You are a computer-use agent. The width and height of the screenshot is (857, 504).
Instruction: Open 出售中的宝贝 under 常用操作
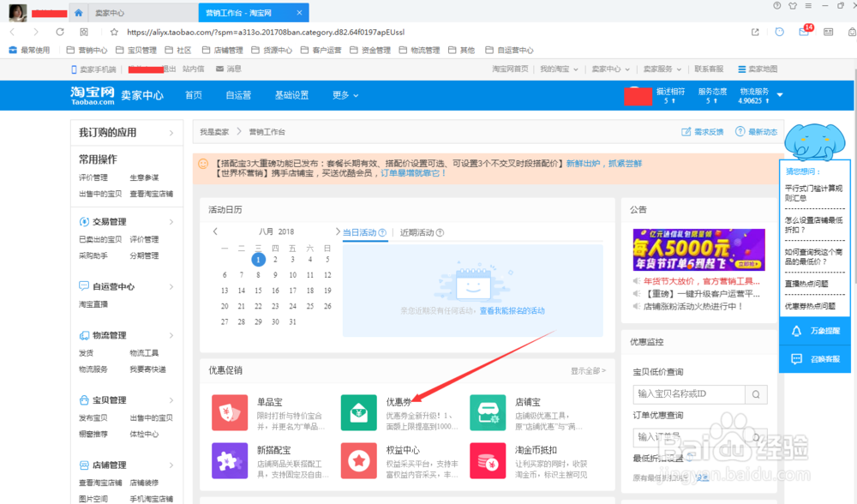tap(100, 194)
